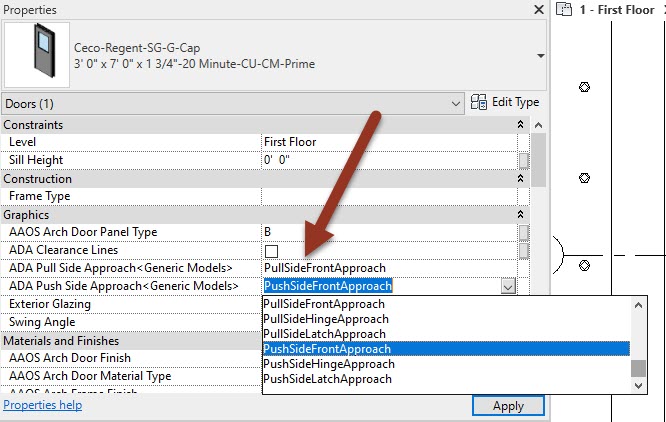Click the ADA Pull Side Approach value
Screen dimensions: 666x422
(x=389, y=268)
